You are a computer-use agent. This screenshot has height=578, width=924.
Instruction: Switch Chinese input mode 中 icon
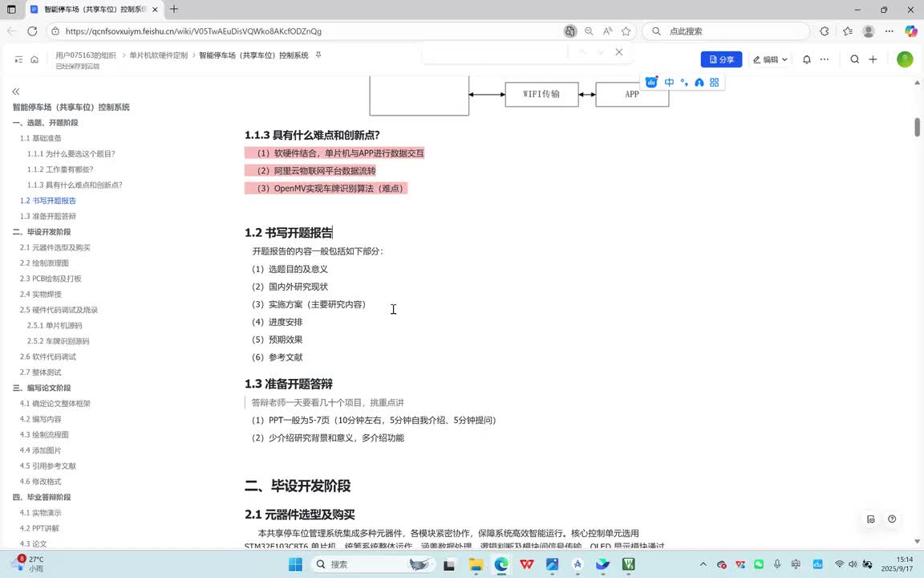(670, 83)
